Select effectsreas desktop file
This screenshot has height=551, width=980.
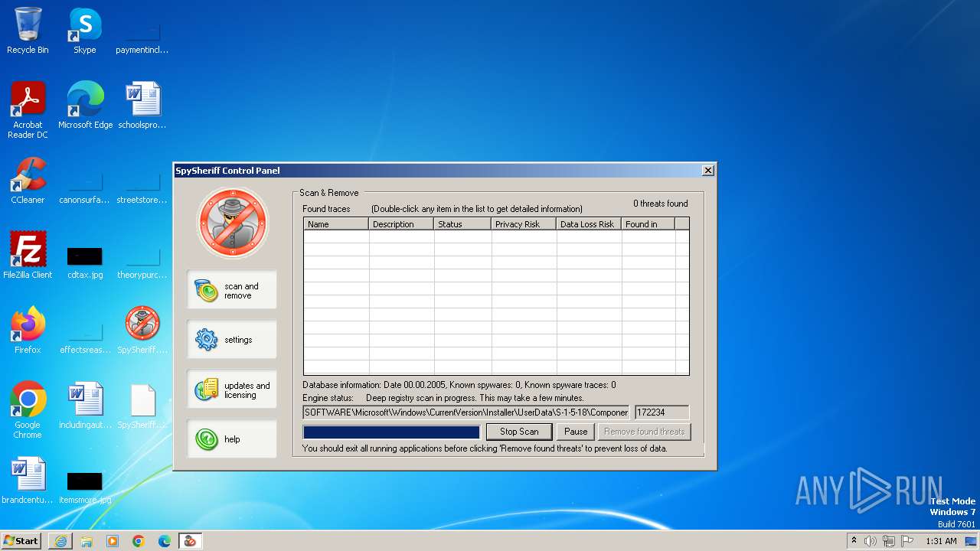click(85, 337)
